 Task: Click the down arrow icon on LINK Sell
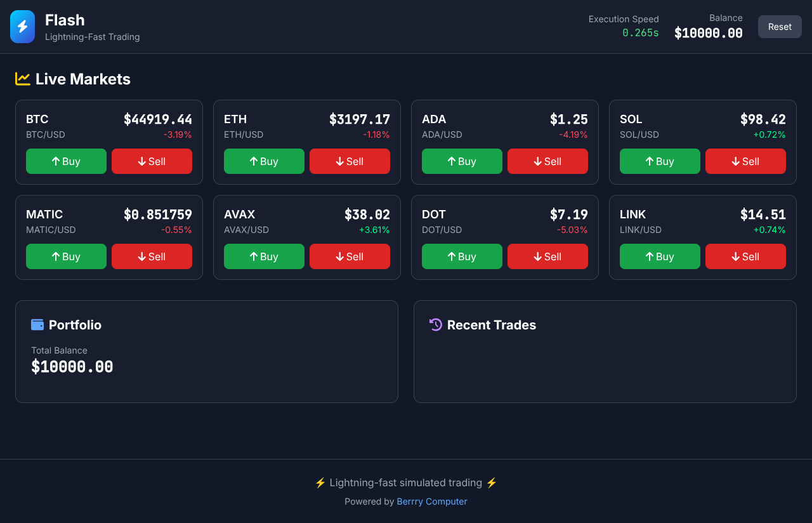point(735,256)
